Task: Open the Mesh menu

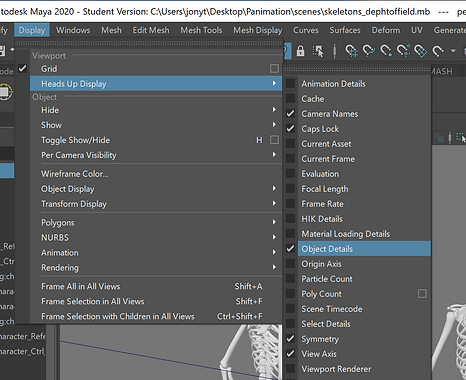Action: click(111, 30)
